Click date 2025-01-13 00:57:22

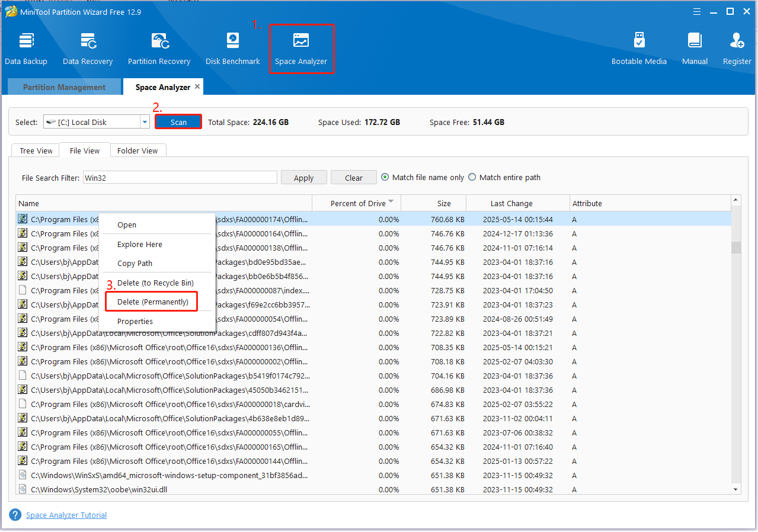click(x=517, y=461)
